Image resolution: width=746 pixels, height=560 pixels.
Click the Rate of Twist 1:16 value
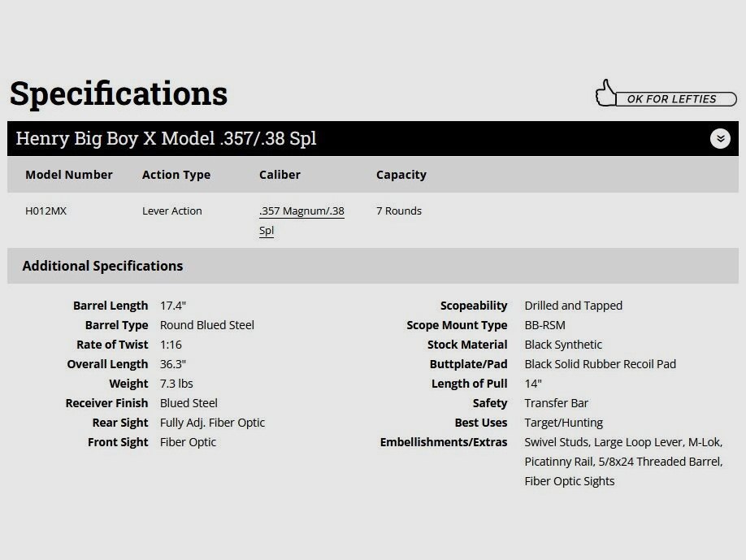pyautogui.click(x=171, y=345)
